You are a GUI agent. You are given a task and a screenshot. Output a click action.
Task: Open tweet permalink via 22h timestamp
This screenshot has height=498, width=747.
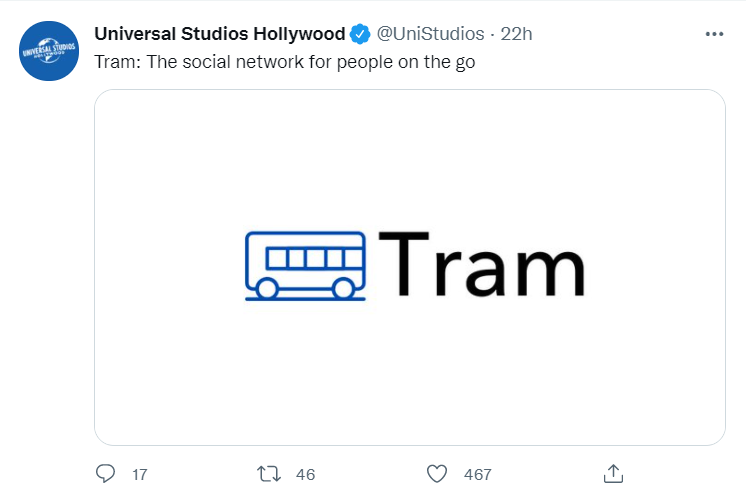[x=516, y=34]
